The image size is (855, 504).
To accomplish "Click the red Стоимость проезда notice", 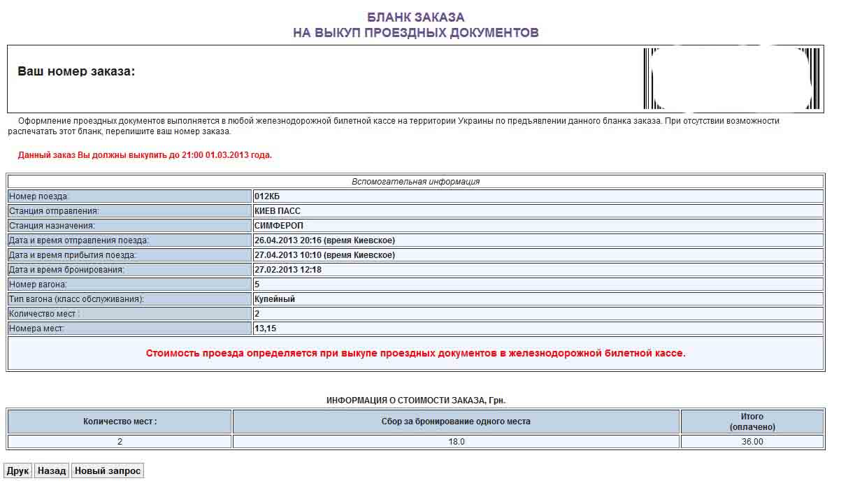I will pos(415,354).
